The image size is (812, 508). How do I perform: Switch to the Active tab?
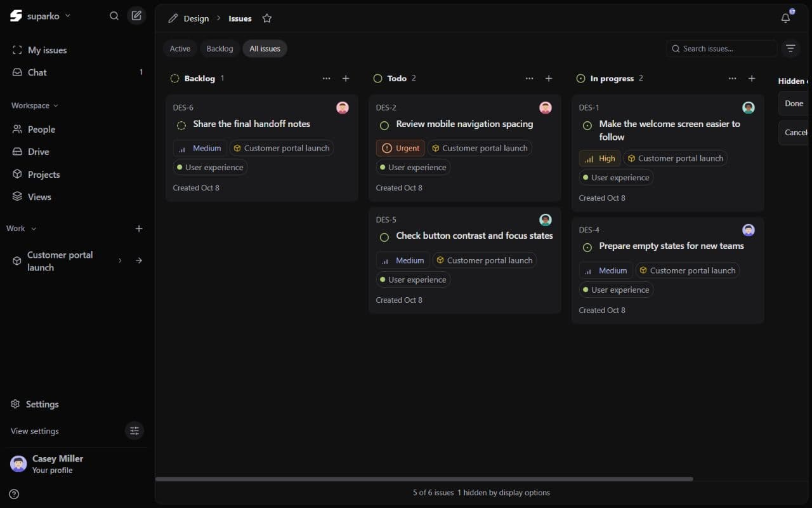pos(180,49)
